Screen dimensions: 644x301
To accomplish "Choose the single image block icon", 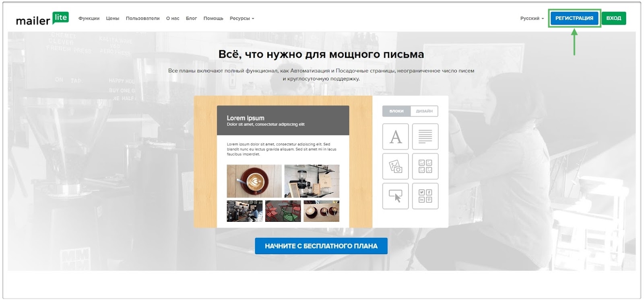I will click(395, 166).
